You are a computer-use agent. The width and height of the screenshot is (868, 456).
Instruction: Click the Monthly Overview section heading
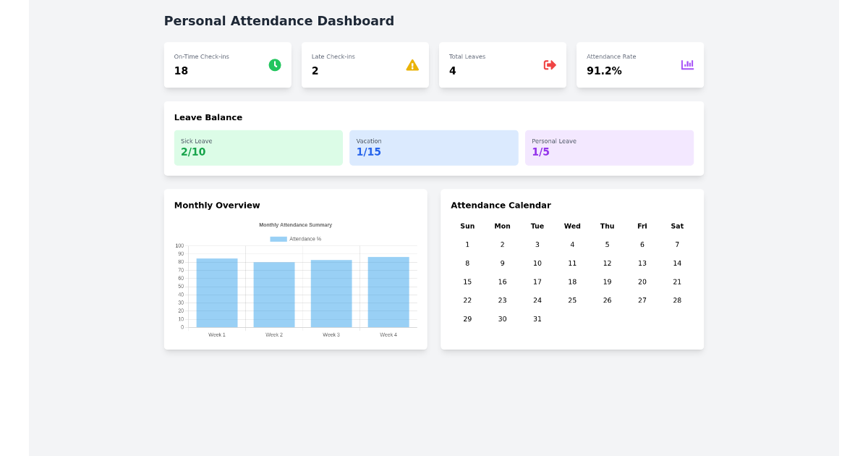pos(217,205)
